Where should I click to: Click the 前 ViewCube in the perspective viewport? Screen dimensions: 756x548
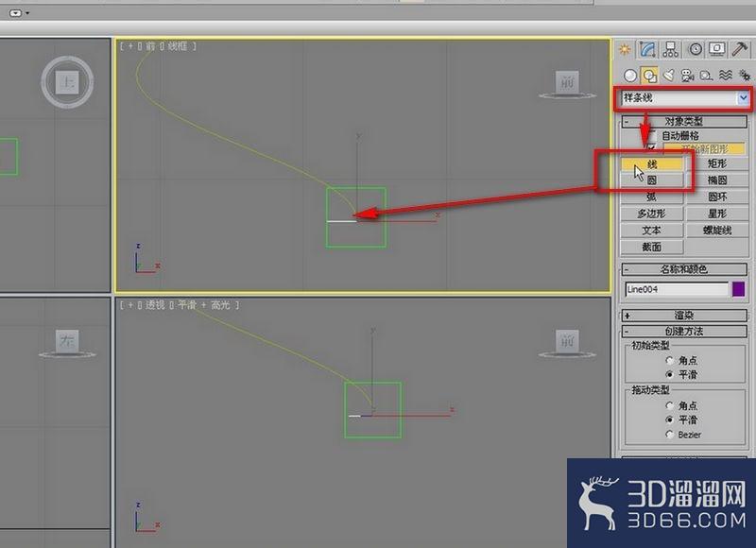[x=567, y=341]
